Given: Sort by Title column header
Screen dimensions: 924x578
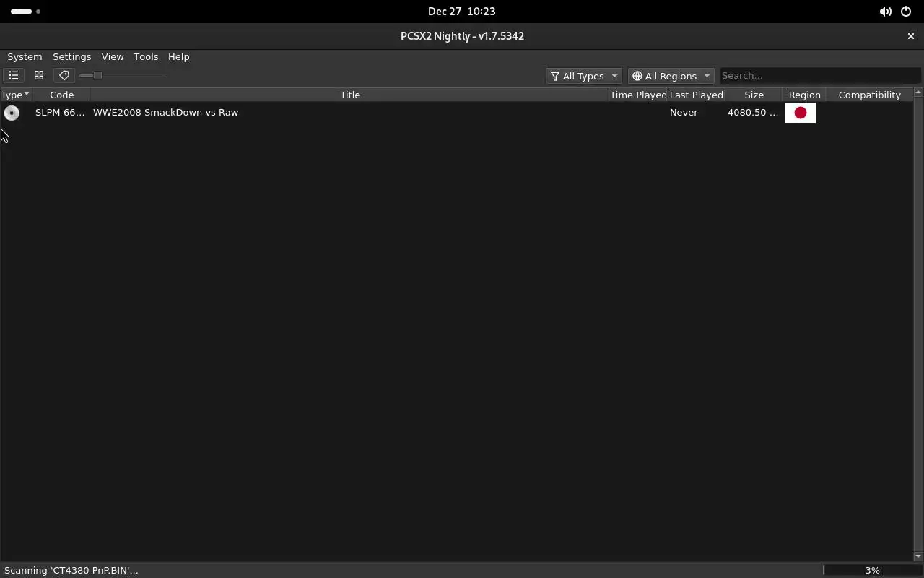Looking at the screenshot, I should click(350, 95).
